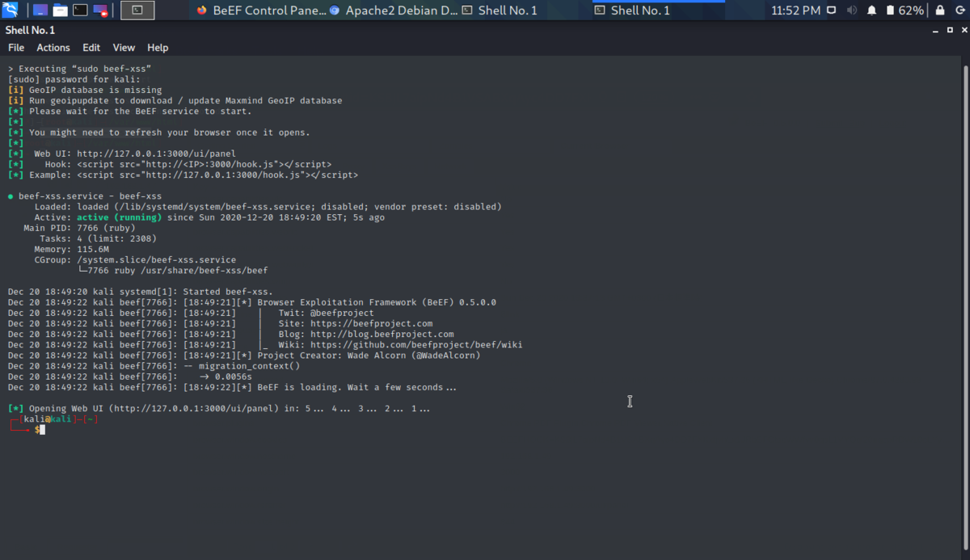The width and height of the screenshot is (970, 560).
Task: Click the 'CGroup: /system.slice/beef-xss.service' line
Action: [135, 259]
